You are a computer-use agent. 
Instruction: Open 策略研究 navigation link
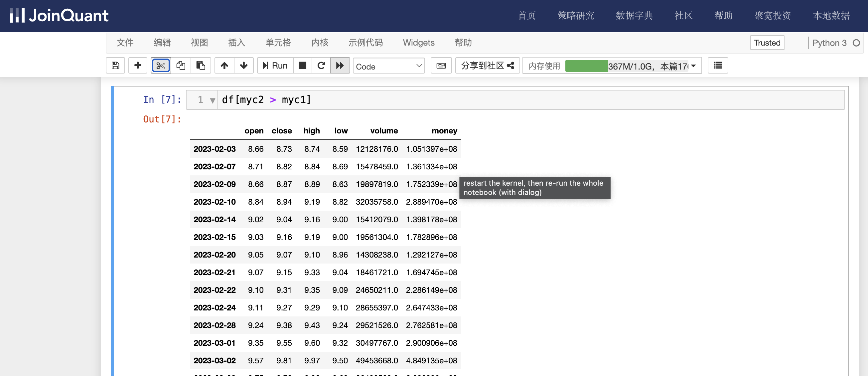pyautogui.click(x=576, y=16)
